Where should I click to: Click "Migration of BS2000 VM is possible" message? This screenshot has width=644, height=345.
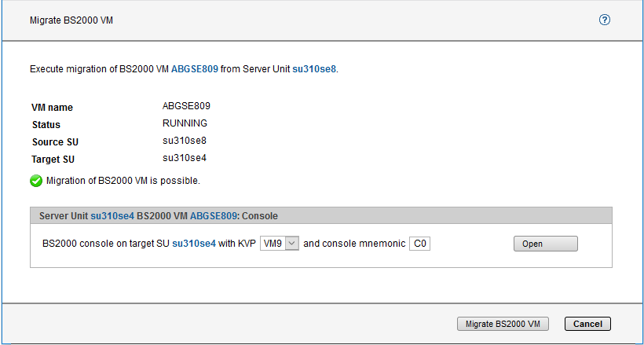pos(123,181)
